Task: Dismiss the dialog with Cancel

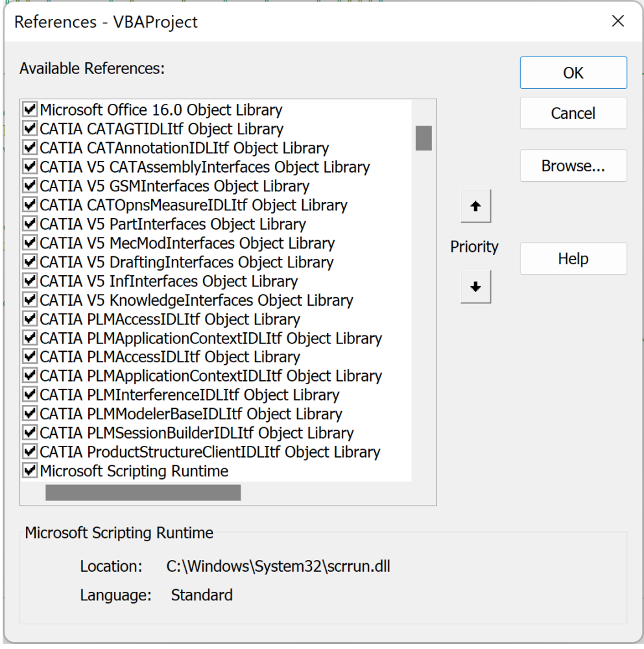Action: (x=573, y=113)
